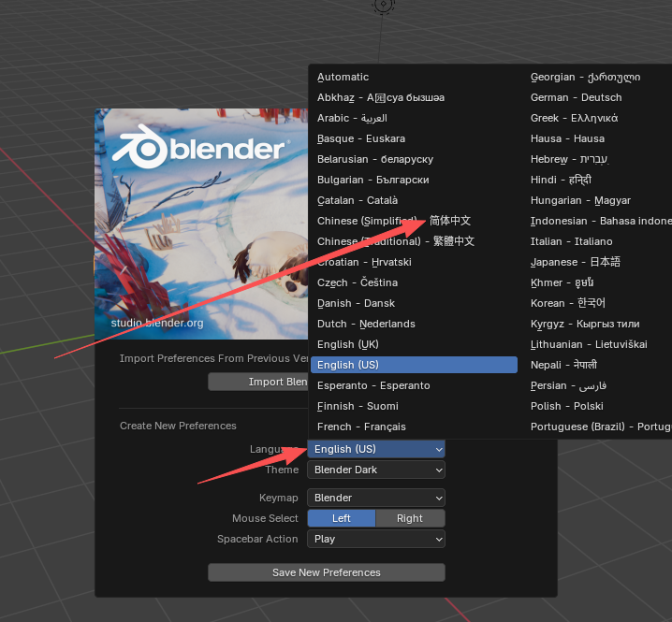Select Bulgarian language entry
This screenshot has height=622, width=672.
click(414, 180)
